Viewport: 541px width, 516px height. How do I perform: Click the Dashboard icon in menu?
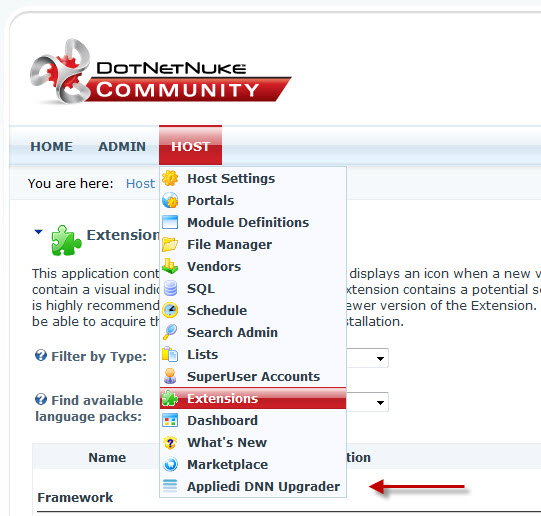coord(170,420)
